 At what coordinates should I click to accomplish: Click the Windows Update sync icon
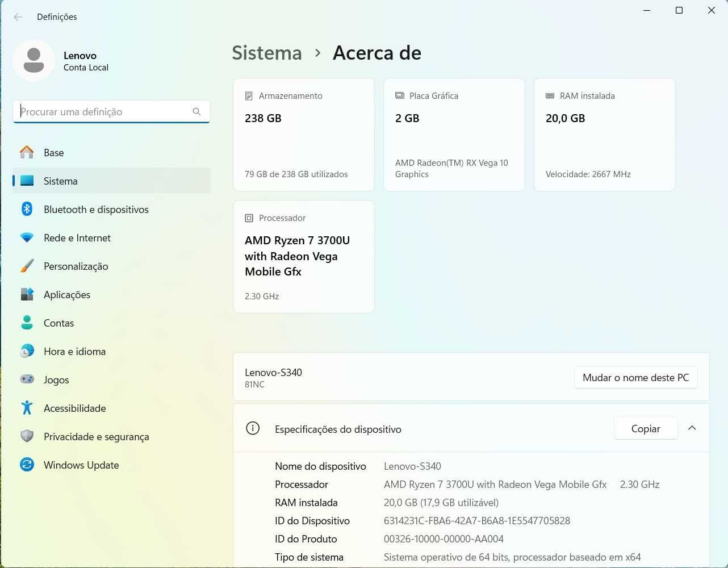[27, 465]
